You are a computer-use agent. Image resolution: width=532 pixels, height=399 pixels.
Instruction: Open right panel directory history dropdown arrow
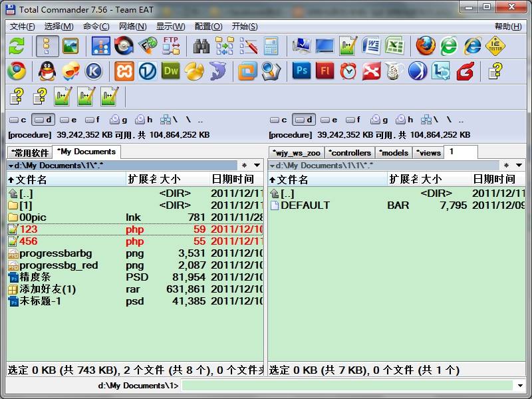pyautogui.click(x=519, y=166)
